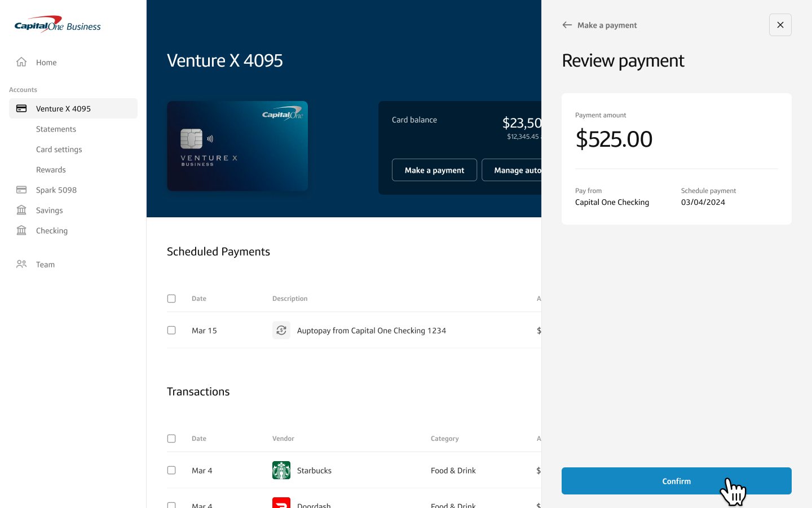Click the card icon beside Spark 5098
The height and width of the screenshot is (508, 812).
coord(21,190)
